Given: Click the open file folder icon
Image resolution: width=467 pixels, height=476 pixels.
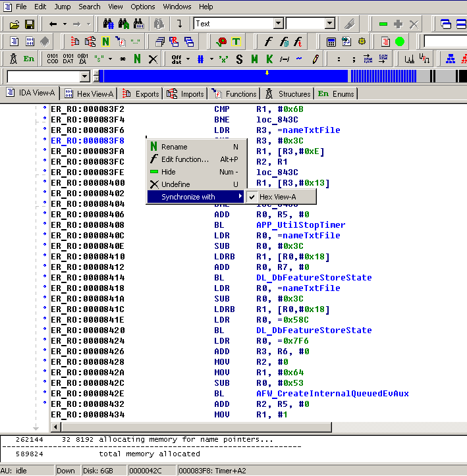Looking at the screenshot, I should (x=14, y=24).
